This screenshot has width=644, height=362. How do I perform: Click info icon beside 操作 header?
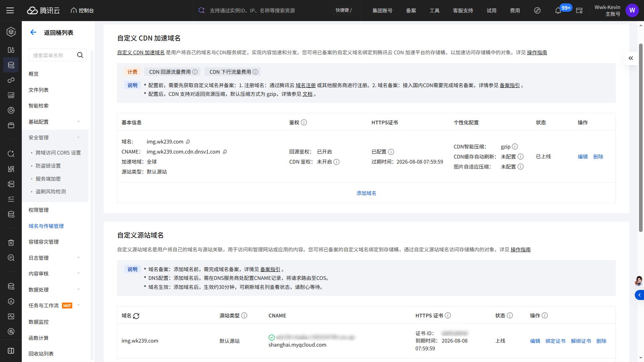(545, 315)
